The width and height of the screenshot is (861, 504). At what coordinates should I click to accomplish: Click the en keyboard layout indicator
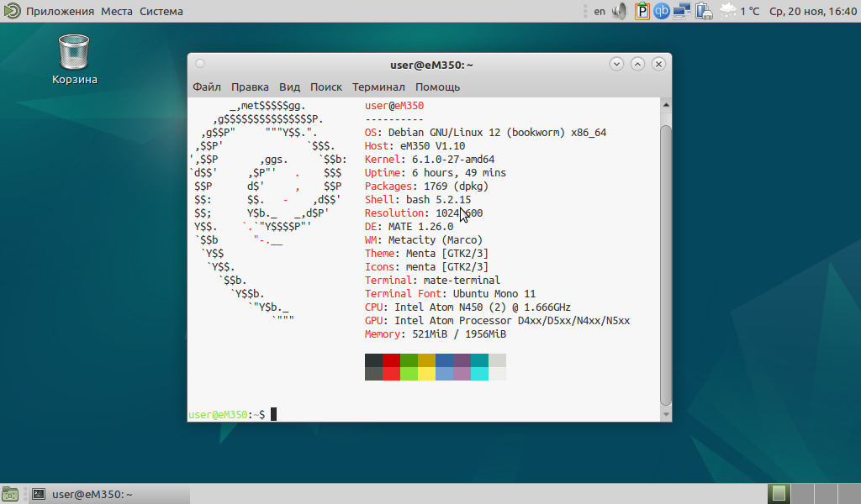[600, 11]
